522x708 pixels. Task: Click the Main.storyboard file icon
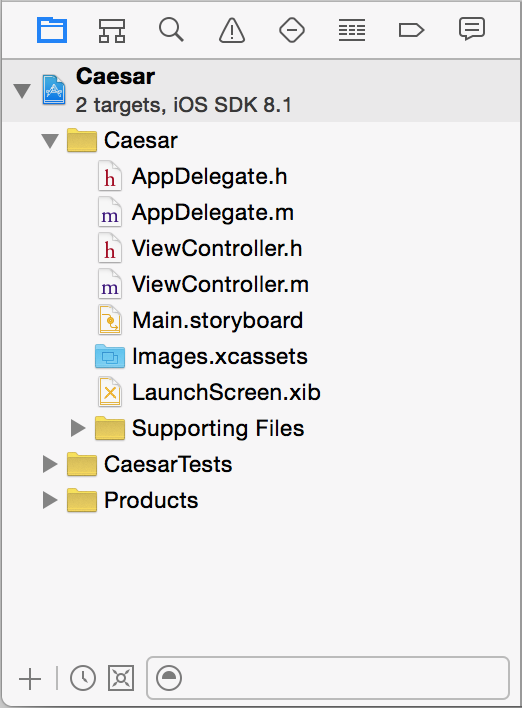click(110, 320)
